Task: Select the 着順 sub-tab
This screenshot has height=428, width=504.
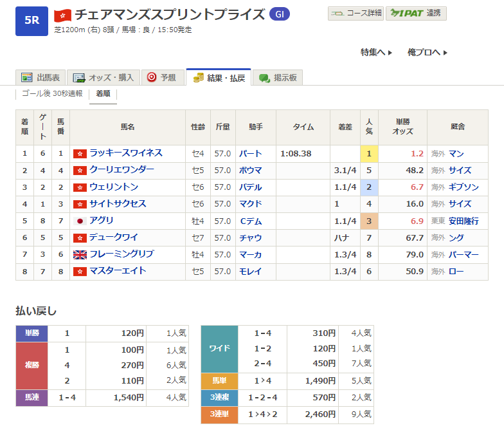Action: pos(103,94)
